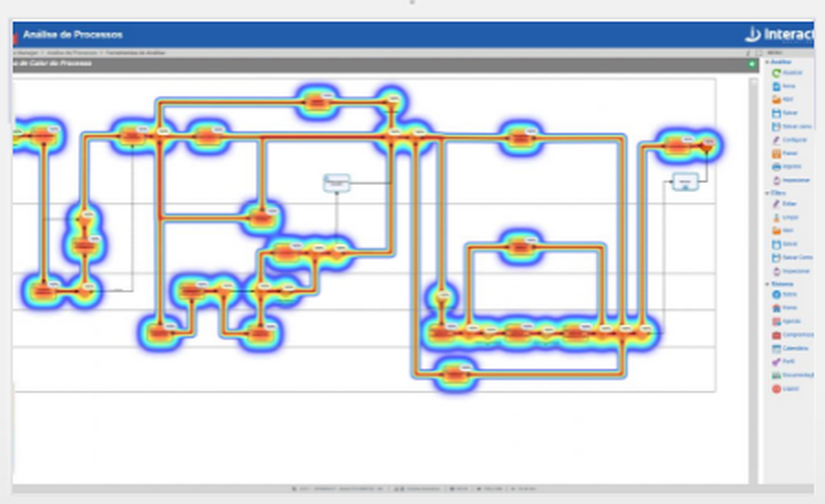This screenshot has height=504, width=825.
Task: Open Perfil in the Sistema section
Action: tap(784, 361)
